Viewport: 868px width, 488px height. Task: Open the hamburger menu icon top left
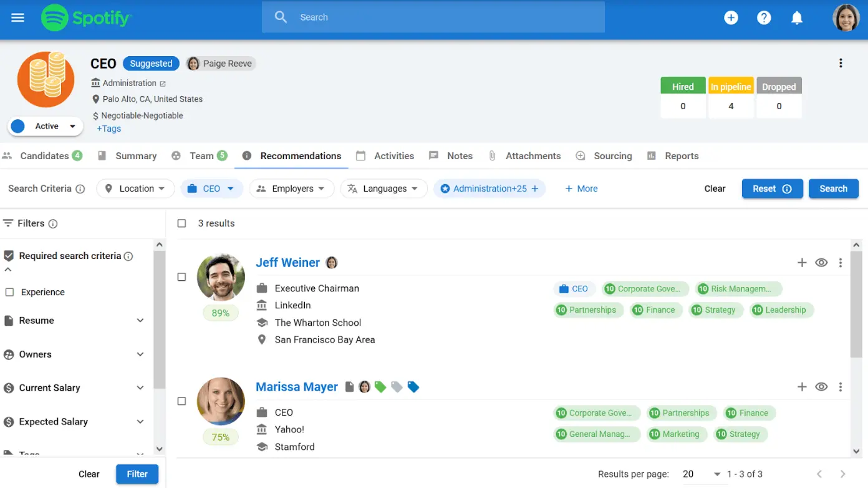[x=17, y=17]
